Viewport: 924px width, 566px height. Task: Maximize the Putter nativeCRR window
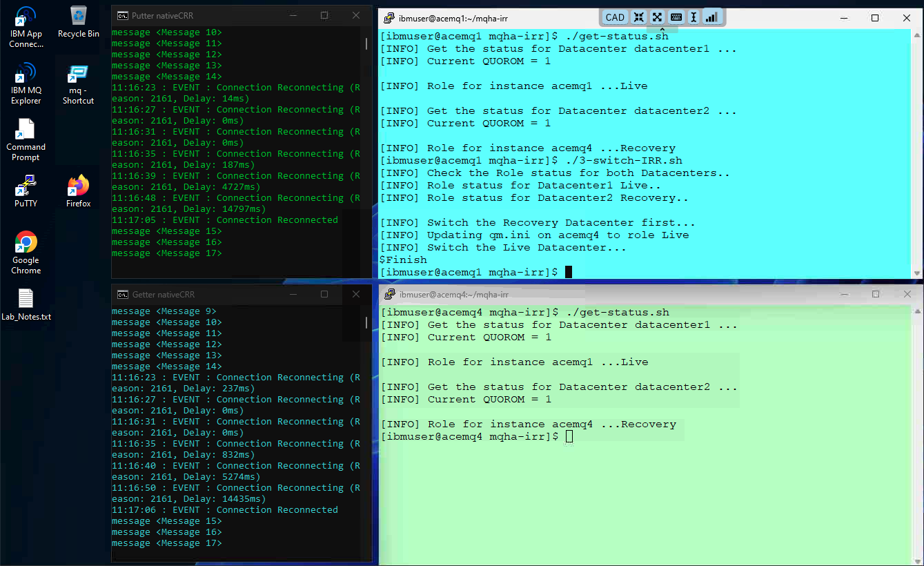coord(324,15)
